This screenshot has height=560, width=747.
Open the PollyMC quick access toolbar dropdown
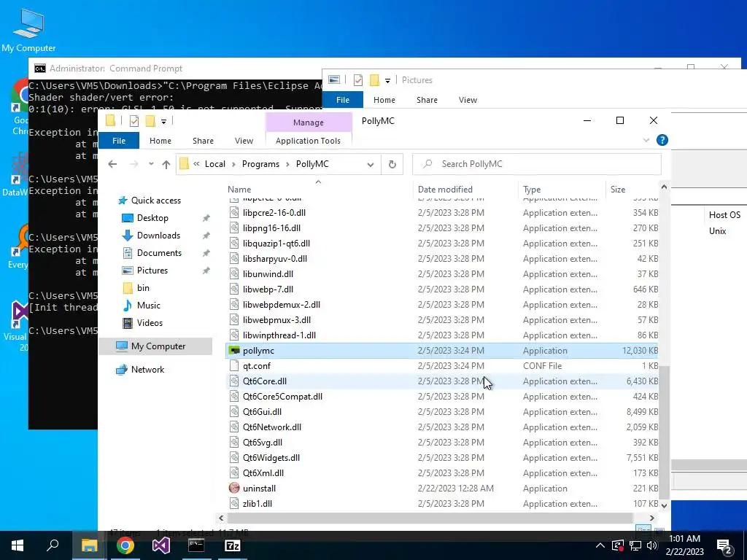pos(163,122)
